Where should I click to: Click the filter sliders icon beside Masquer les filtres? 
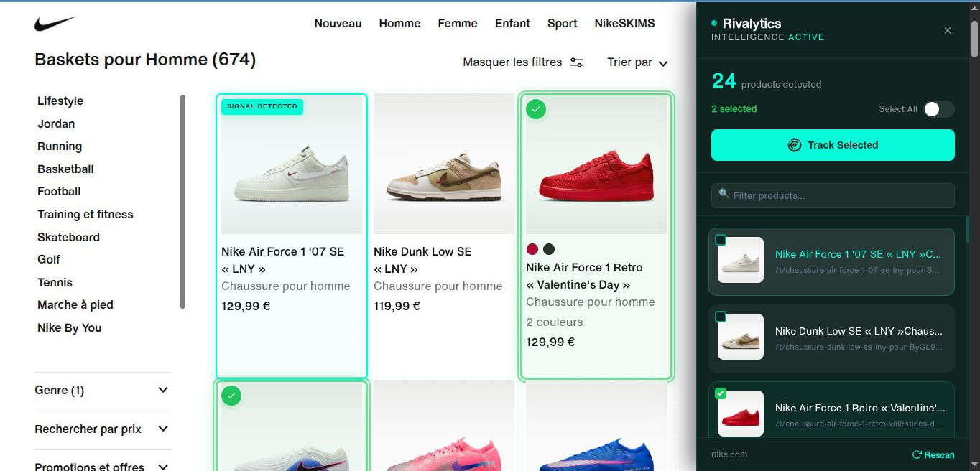point(575,62)
